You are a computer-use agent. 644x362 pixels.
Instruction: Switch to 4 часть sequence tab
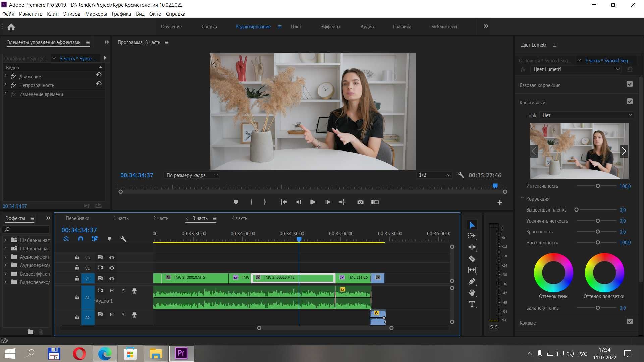pos(239,218)
